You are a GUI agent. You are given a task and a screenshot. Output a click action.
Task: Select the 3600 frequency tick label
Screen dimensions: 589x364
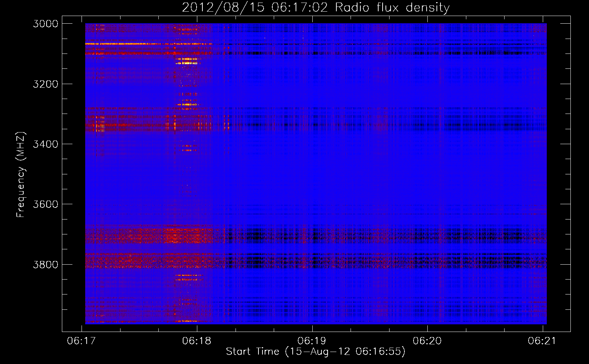(x=46, y=204)
